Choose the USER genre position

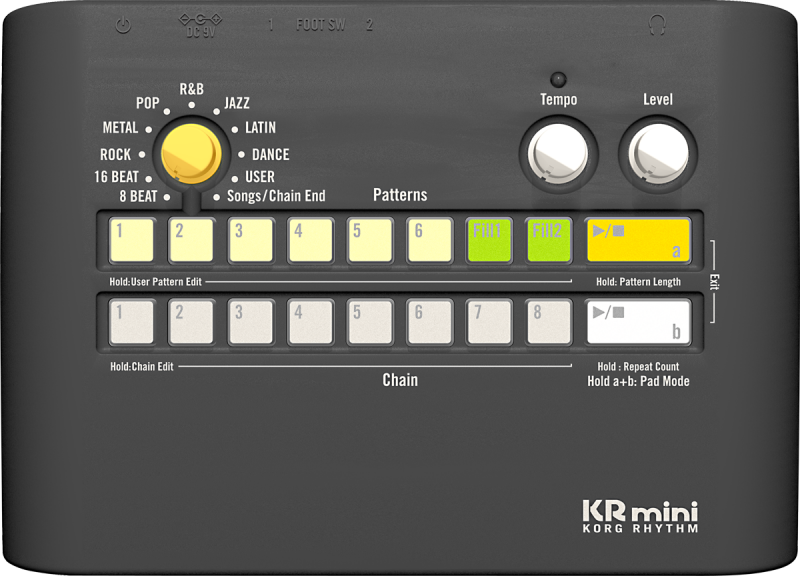click(260, 177)
